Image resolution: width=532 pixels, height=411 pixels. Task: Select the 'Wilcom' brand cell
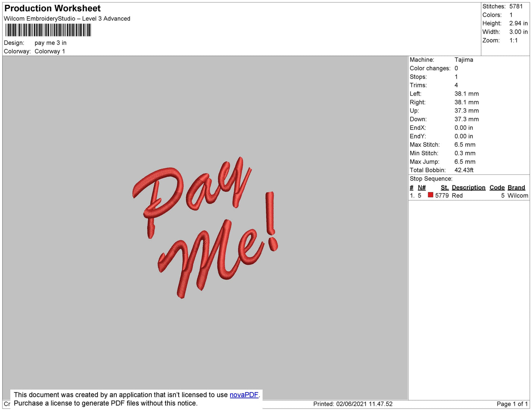[x=518, y=196]
